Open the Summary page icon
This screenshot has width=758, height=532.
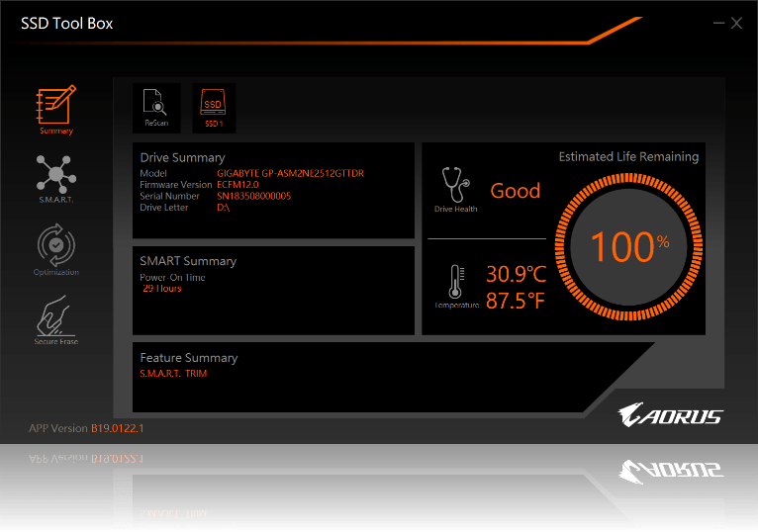56,109
